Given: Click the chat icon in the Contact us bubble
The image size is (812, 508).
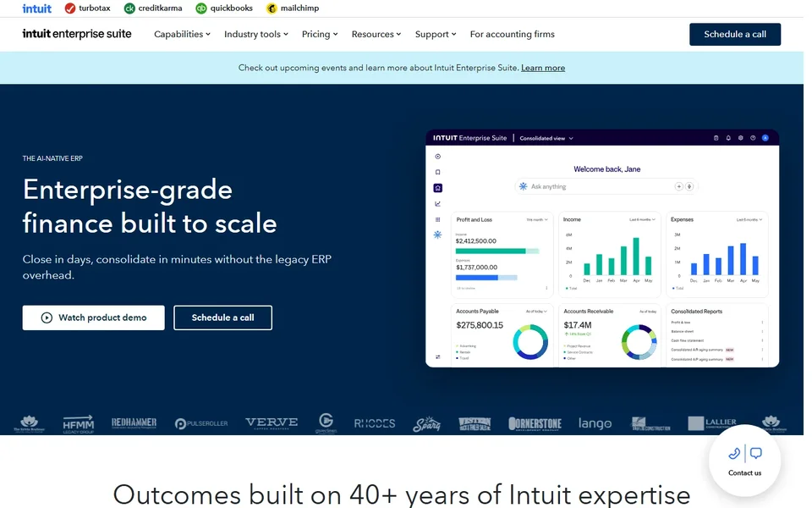Looking at the screenshot, I should point(756,454).
